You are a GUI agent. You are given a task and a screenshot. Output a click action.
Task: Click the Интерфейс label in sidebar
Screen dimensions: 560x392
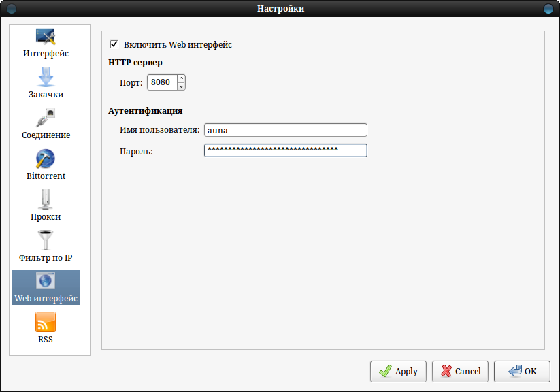(46, 54)
